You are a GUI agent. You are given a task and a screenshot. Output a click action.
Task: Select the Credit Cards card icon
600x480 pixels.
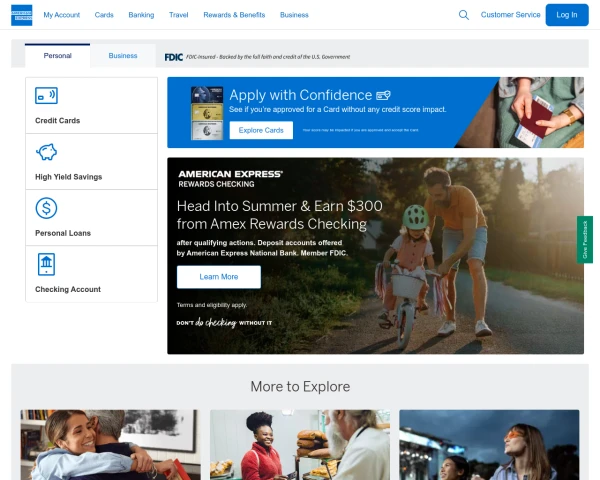pos(46,95)
